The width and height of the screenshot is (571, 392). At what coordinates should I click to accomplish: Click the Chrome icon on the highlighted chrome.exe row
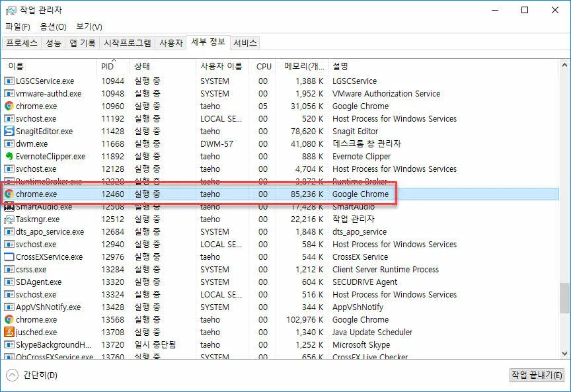point(8,194)
